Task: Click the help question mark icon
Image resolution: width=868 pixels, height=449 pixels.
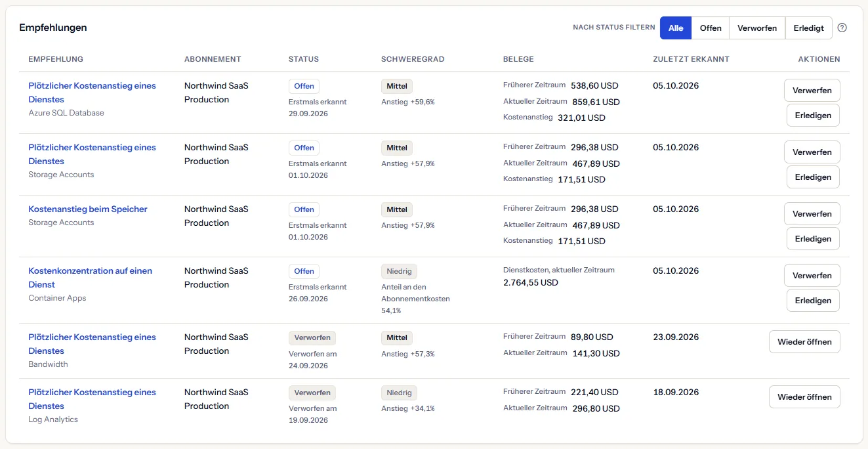Action: click(842, 28)
